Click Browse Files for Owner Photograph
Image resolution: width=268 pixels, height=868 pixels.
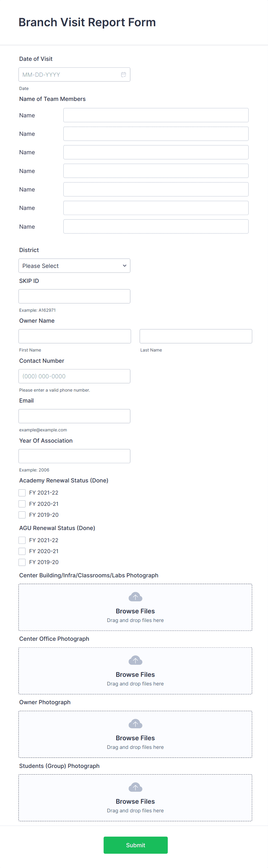point(135,738)
